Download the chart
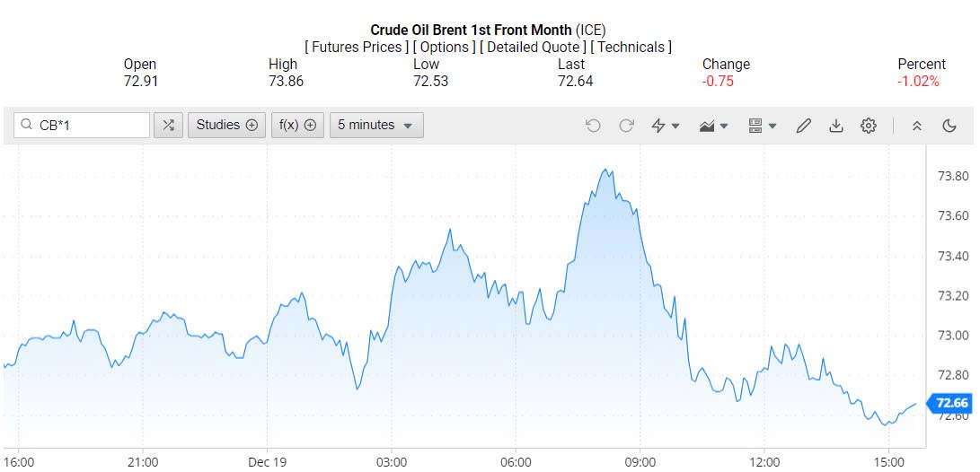 click(836, 126)
